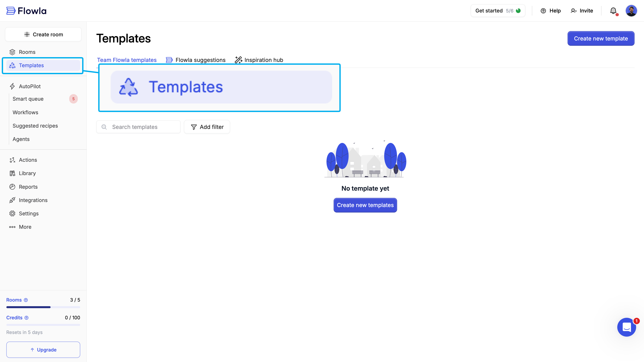The height and width of the screenshot is (362, 644).
Task: Open Reports in the sidebar
Action: [28, 187]
